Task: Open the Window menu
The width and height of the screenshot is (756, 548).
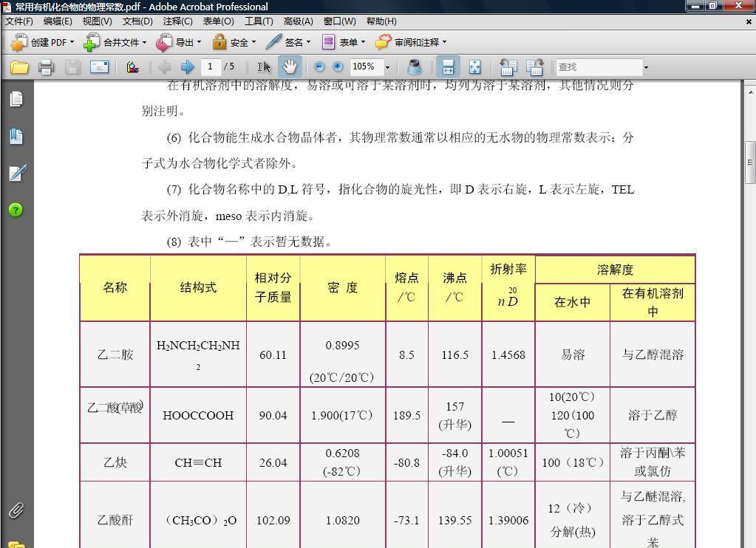Action: pos(339,21)
